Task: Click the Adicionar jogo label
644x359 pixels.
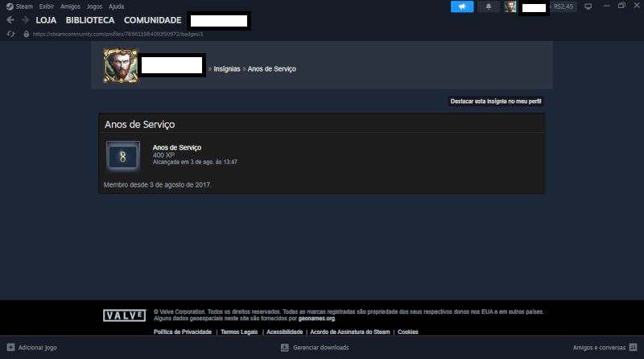Action: pos(37,348)
